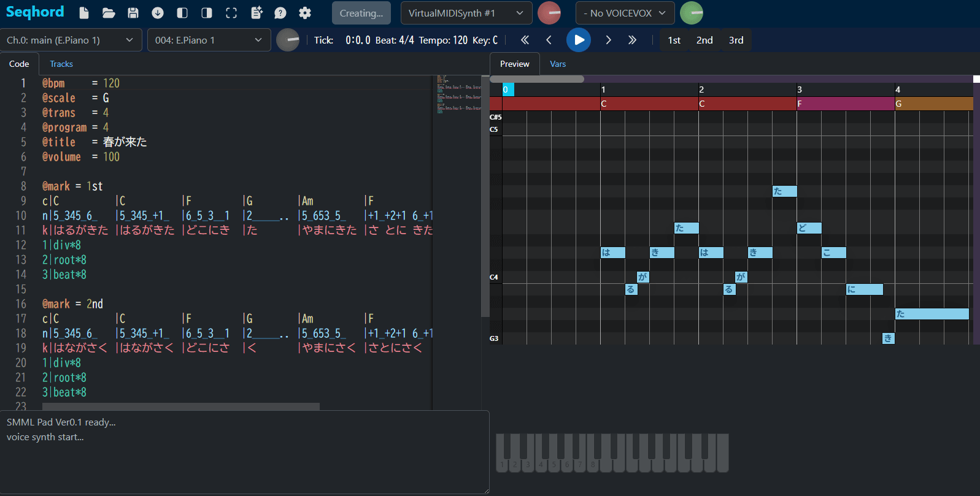Save the current song

tap(133, 13)
